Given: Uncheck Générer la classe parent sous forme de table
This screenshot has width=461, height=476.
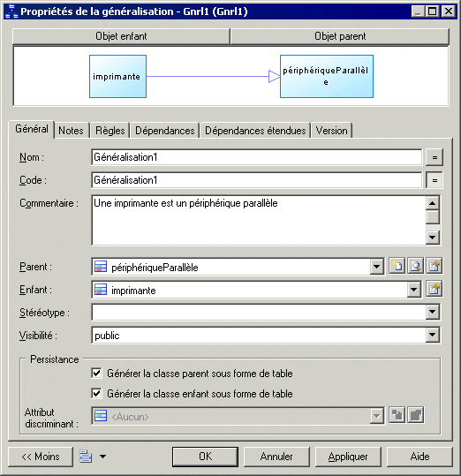Looking at the screenshot, I should (x=96, y=373).
